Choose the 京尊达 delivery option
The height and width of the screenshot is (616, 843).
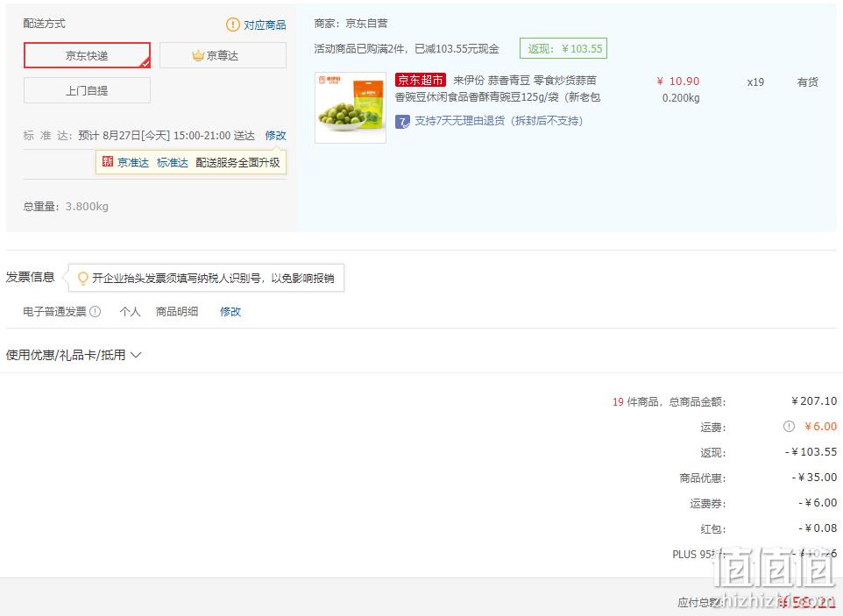point(223,55)
